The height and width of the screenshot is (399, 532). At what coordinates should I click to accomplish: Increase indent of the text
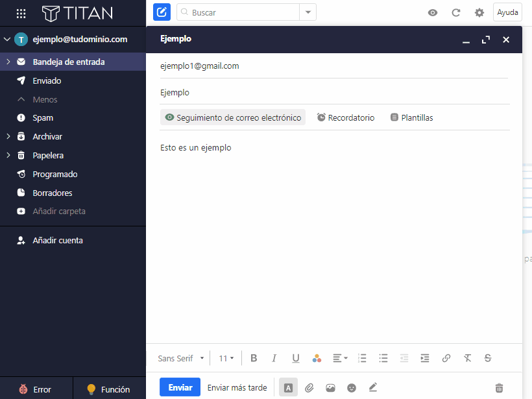click(425, 358)
